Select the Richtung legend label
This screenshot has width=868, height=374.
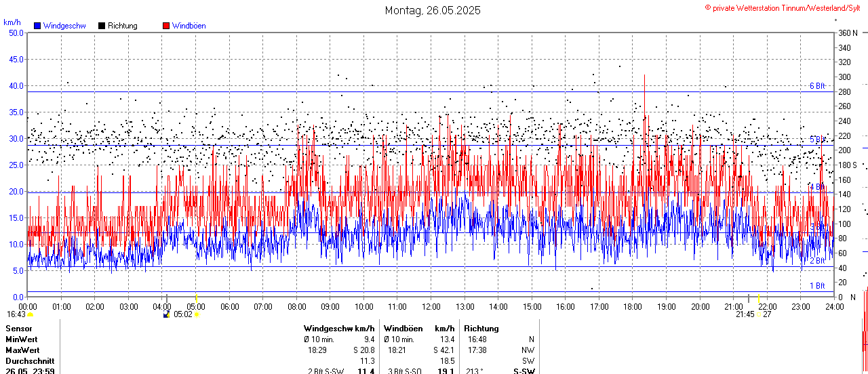[x=123, y=26]
